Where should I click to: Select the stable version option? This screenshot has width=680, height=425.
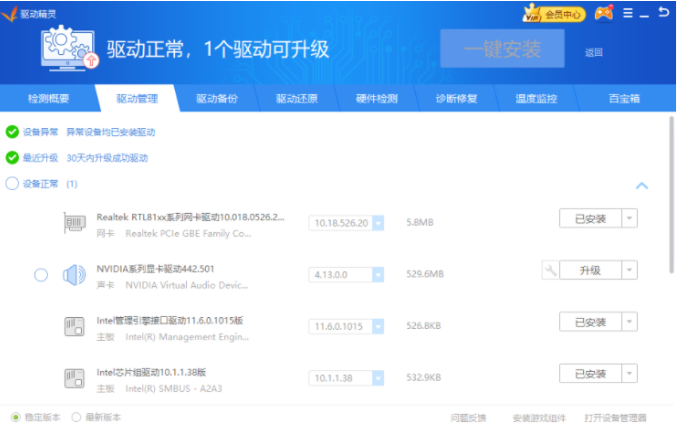tap(15, 417)
